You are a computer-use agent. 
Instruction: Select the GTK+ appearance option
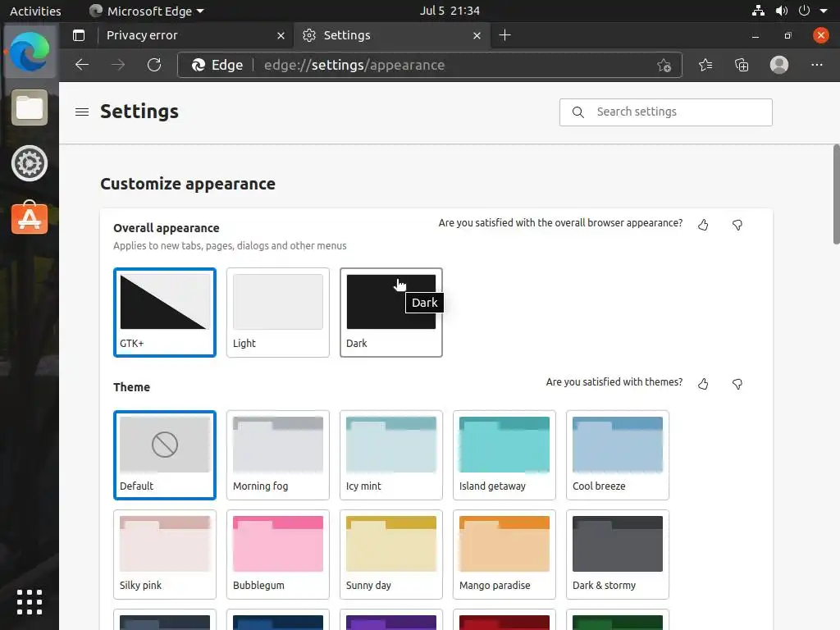[x=164, y=312]
